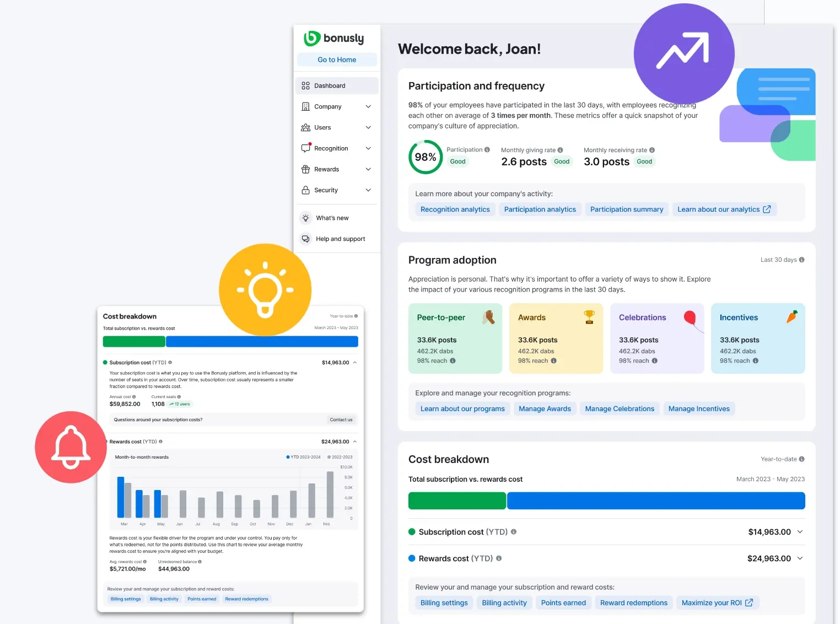Select the Users icon in the sidebar
840x624 pixels.
[x=306, y=127]
